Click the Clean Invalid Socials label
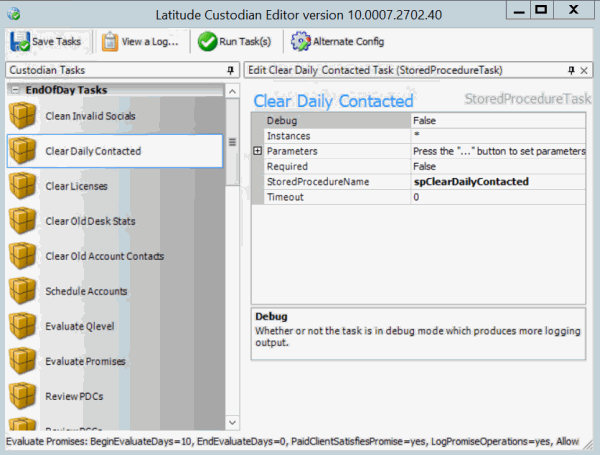 tap(90, 116)
